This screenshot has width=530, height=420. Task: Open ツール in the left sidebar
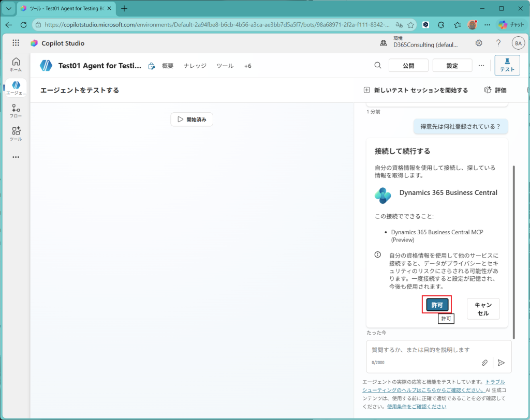click(x=16, y=134)
